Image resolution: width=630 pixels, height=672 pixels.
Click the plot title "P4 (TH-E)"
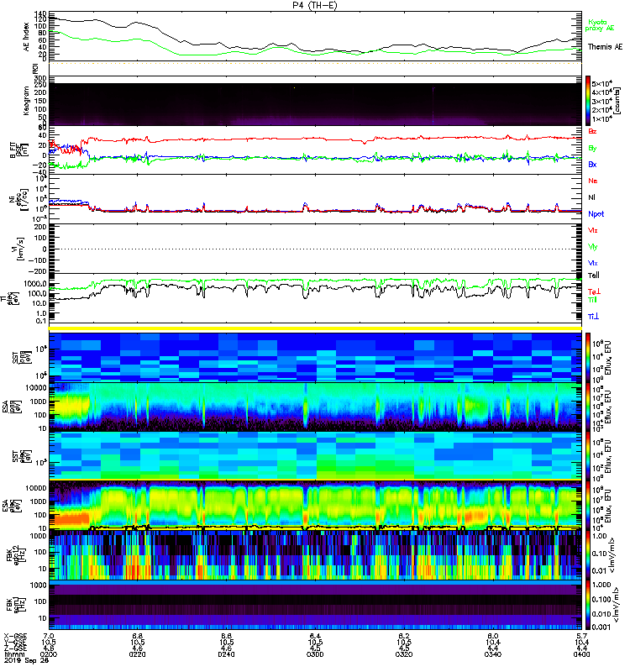315,5
